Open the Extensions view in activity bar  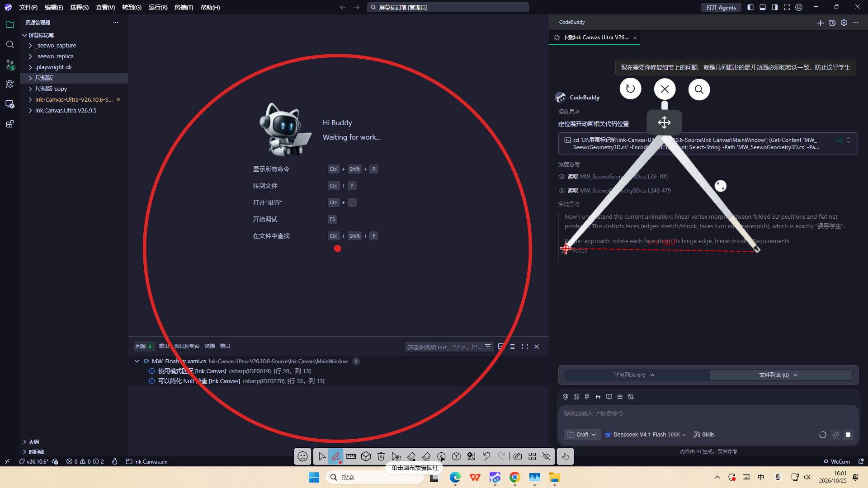tap(10, 124)
